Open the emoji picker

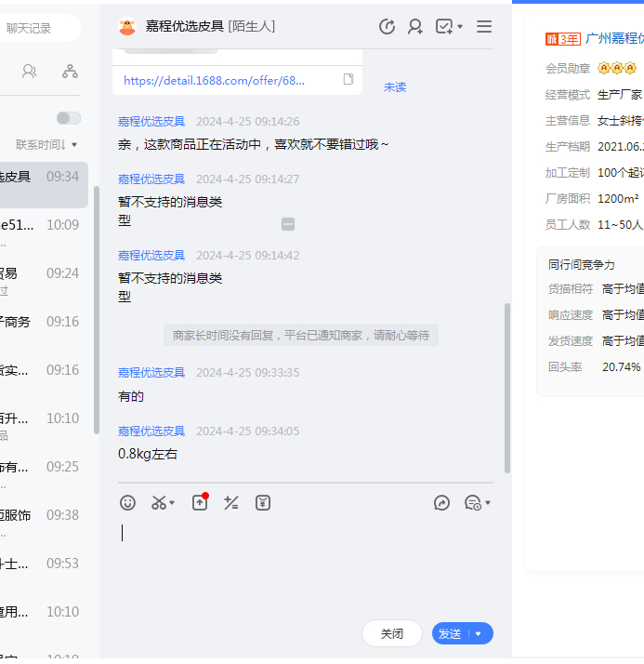(128, 502)
